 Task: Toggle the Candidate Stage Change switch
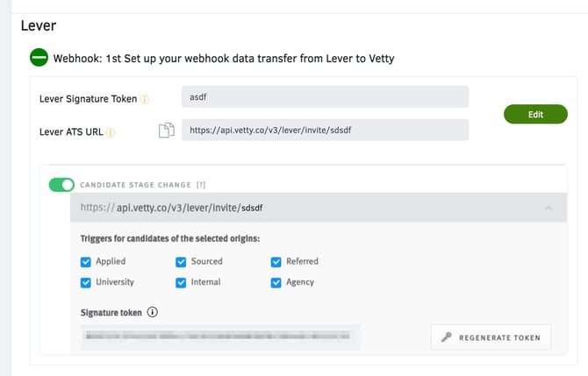pos(61,185)
